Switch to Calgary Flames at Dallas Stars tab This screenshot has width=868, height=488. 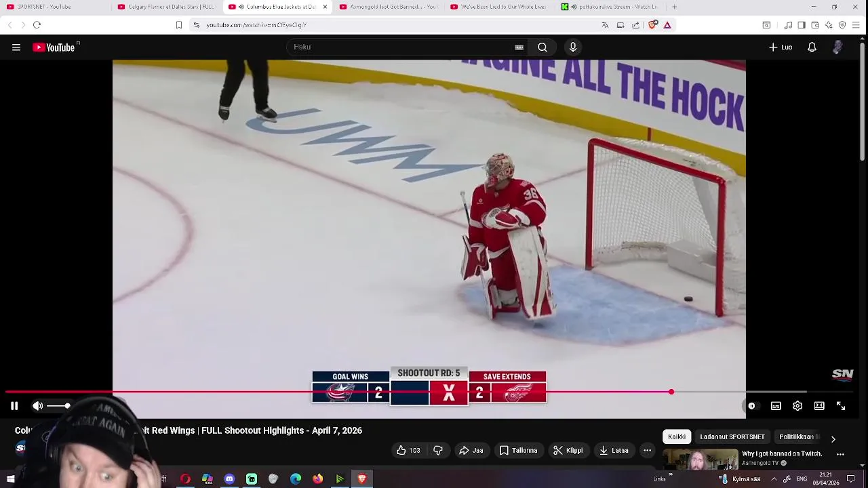click(x=166, y=7)
